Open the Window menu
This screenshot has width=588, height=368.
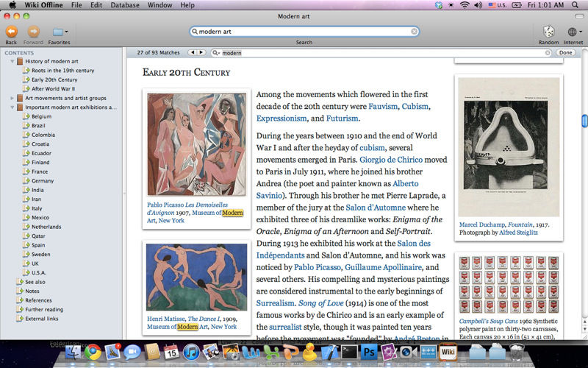[x=159, y=5]
